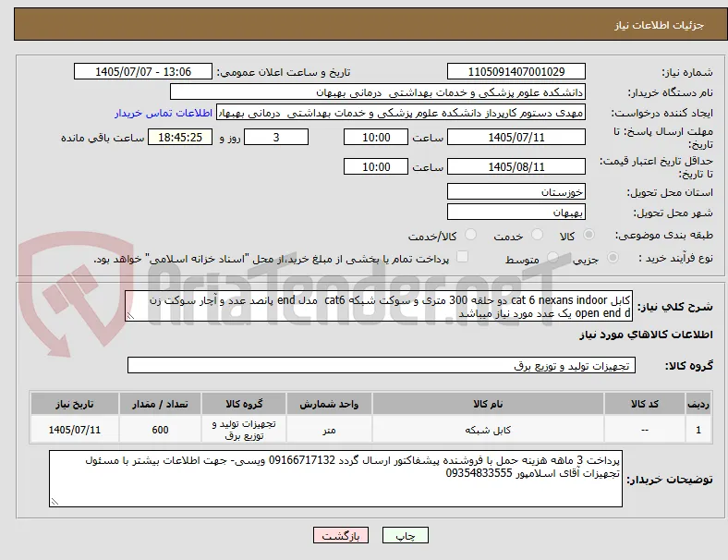Viewport: 728px width, 560px height.
Task: Click the delivery city بهبهان field
Action: tap(516, 213)
